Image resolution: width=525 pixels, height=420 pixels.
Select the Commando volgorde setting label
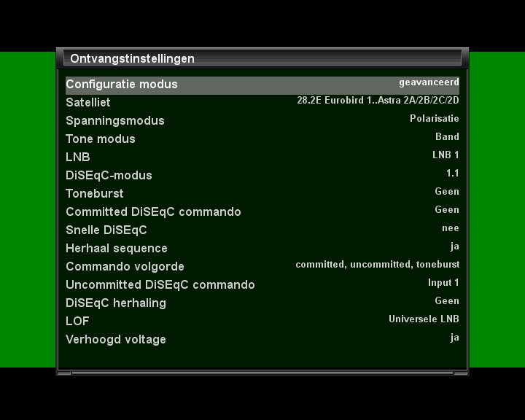click(125, 267)
